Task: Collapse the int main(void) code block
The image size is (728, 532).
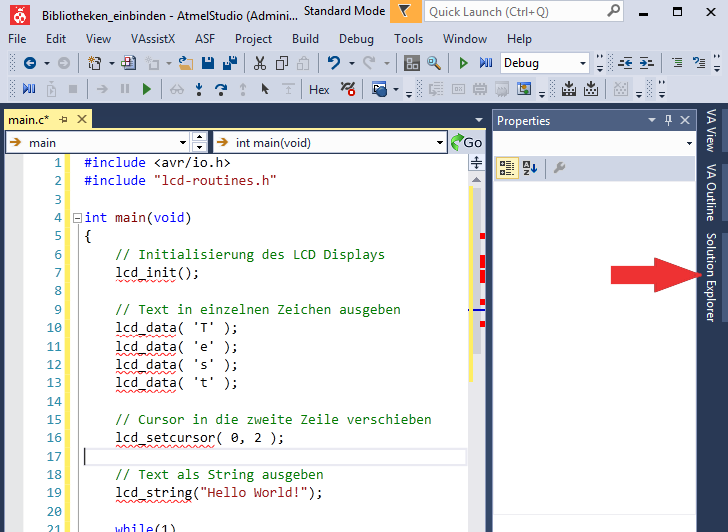Action: click(78, 218)
